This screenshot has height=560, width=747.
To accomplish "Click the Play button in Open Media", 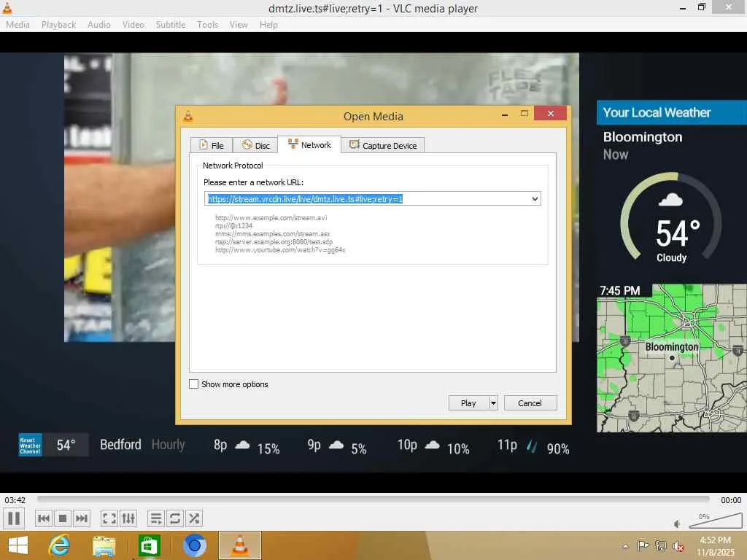I will coord(468,402).
